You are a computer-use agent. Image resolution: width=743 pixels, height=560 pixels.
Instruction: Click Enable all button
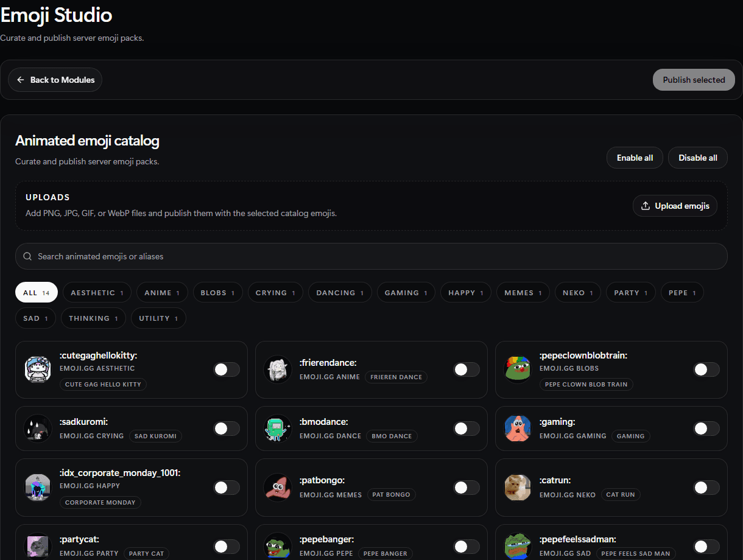tap(635, 158)
